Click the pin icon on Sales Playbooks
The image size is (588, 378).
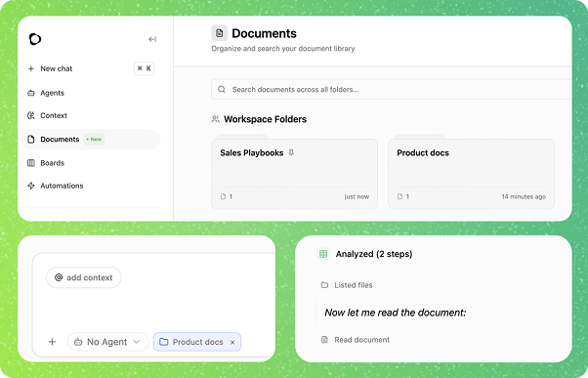[291, 152]
